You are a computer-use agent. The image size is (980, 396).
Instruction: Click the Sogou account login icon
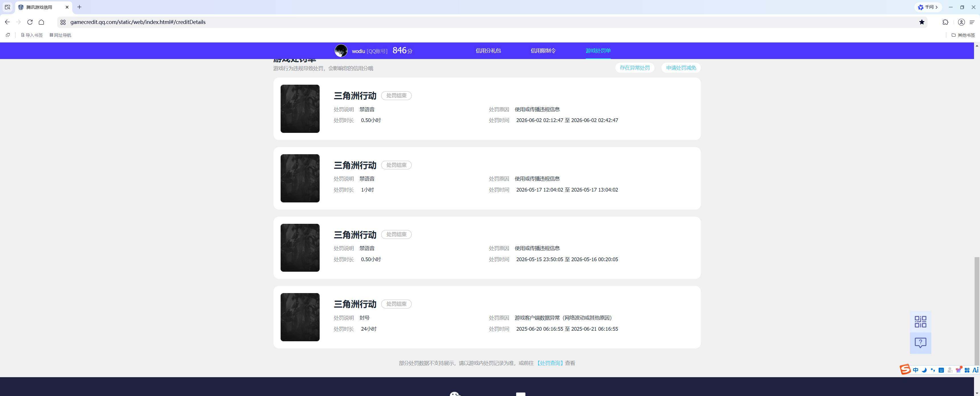(950, 370)
